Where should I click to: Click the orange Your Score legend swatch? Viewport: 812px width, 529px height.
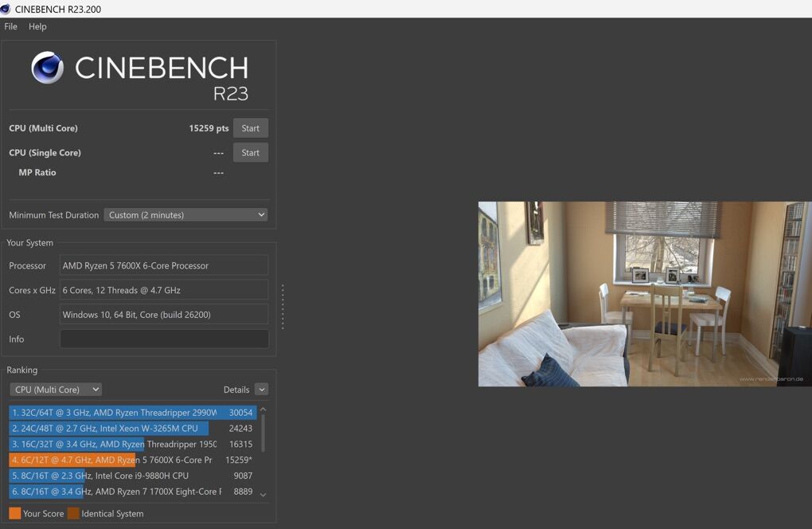[x=14, y=513]
